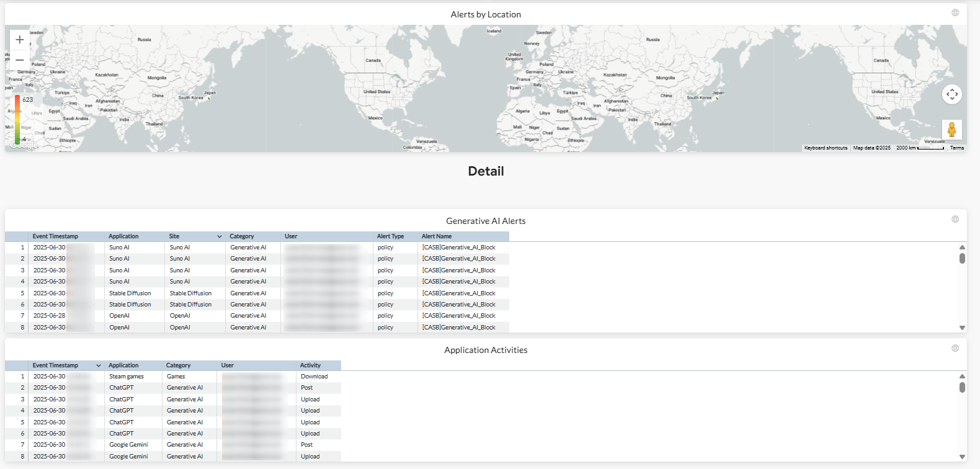Select [CASB]Generative_AI_Block in alerts row 3
The width and height of the screenshot is (980, 469).
coord(459,270)
